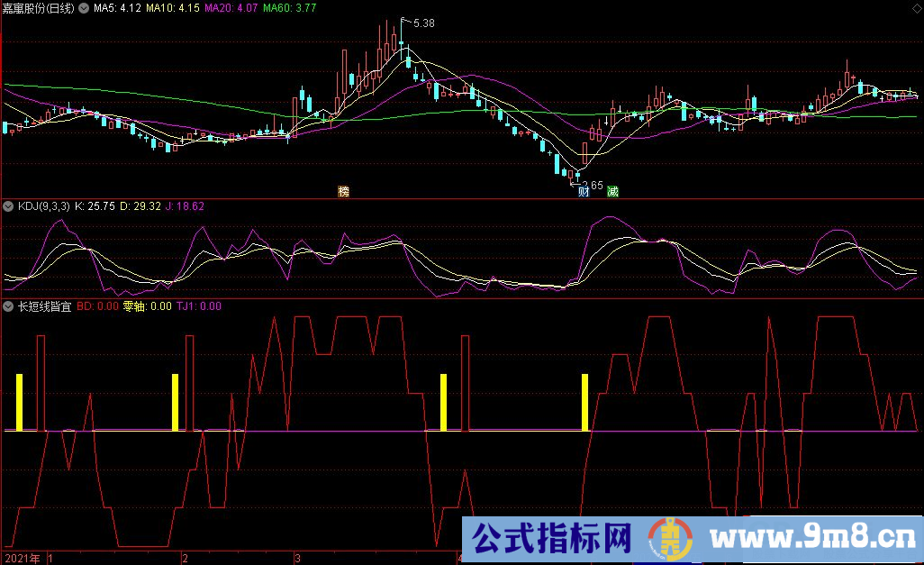924x565 pixels.
Task: Click the 榜 event marker icon
Action: 343,191
